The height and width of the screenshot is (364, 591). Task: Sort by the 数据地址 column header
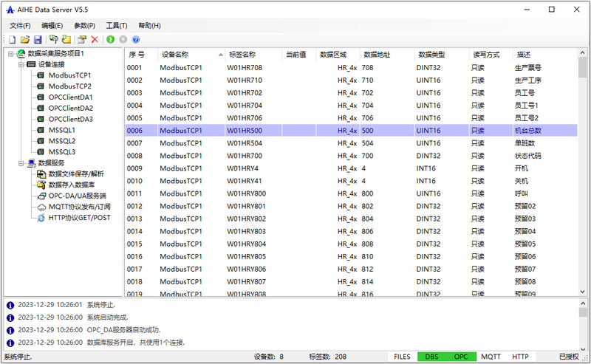386,55
